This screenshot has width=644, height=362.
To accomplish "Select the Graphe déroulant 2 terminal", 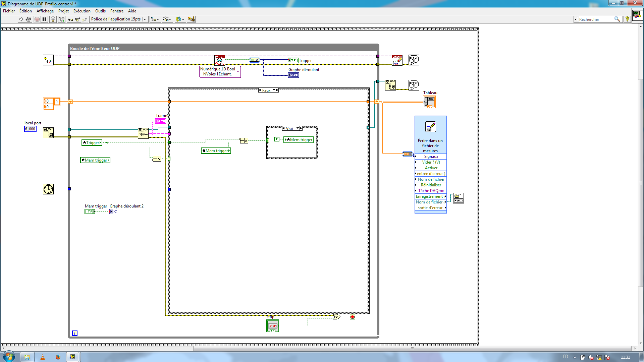I will click(115, 212).
